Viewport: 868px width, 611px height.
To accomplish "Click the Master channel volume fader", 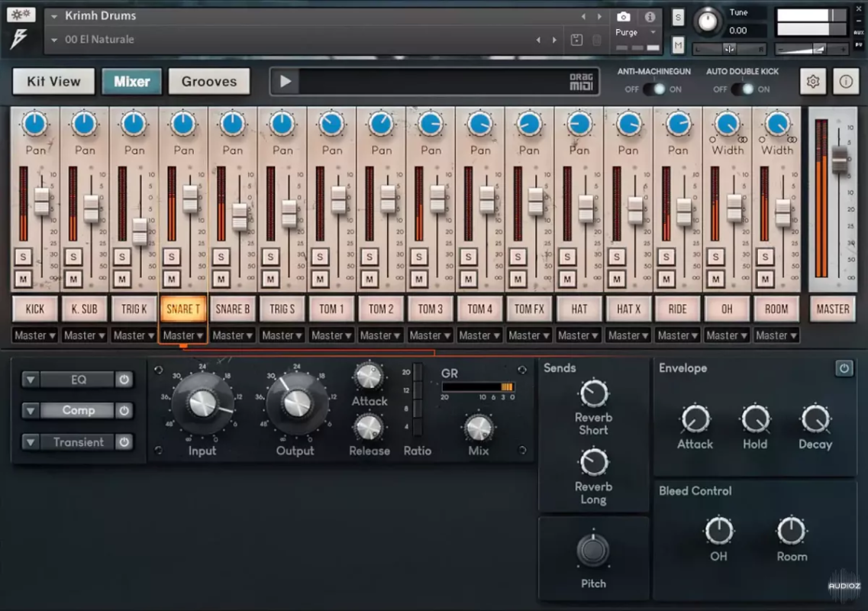I will [x=840, y=160].
